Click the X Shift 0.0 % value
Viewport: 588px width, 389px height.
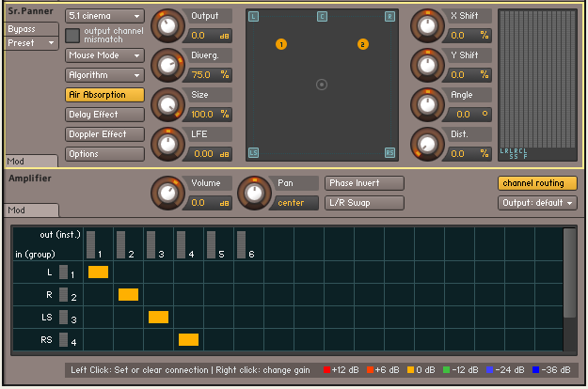click(x=469, y=36)
